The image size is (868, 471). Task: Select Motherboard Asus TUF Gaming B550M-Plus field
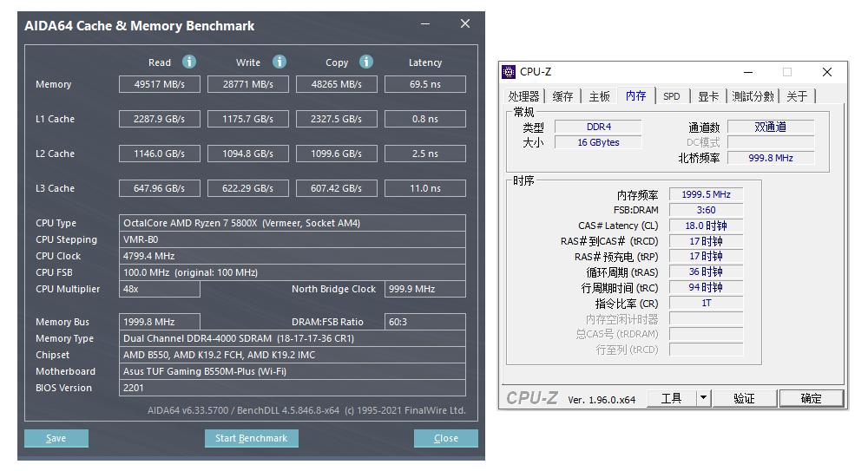pos(293,371)
